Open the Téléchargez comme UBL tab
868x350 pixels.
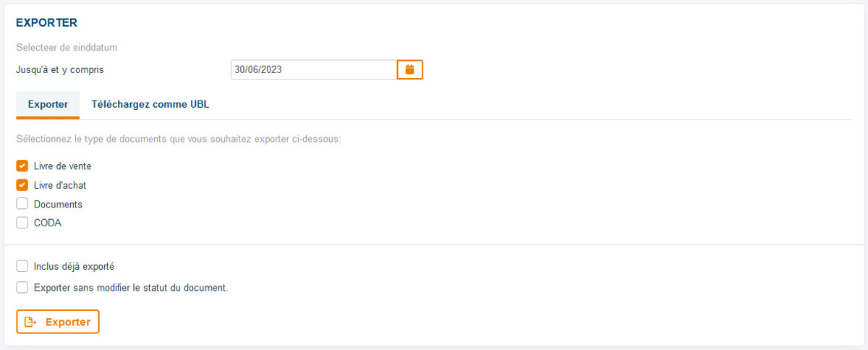150,104
